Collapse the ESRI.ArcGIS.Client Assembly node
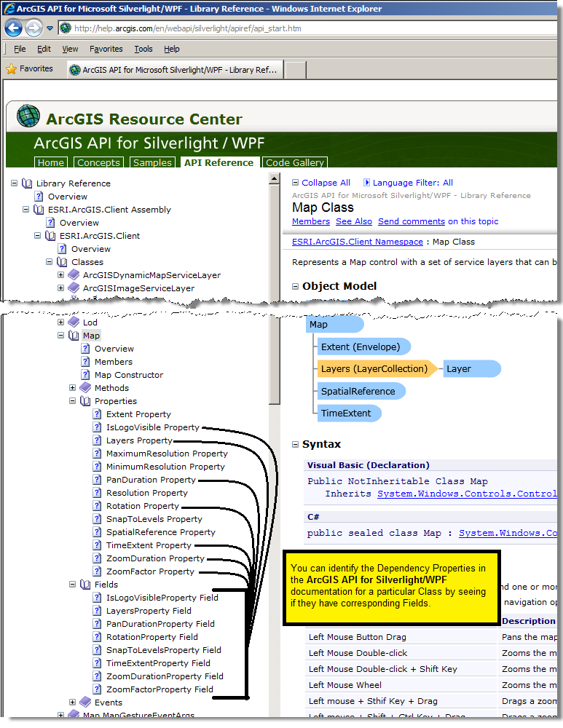This screenshot has width=563, height=728. pyautogui.click(x=26, y=210)
